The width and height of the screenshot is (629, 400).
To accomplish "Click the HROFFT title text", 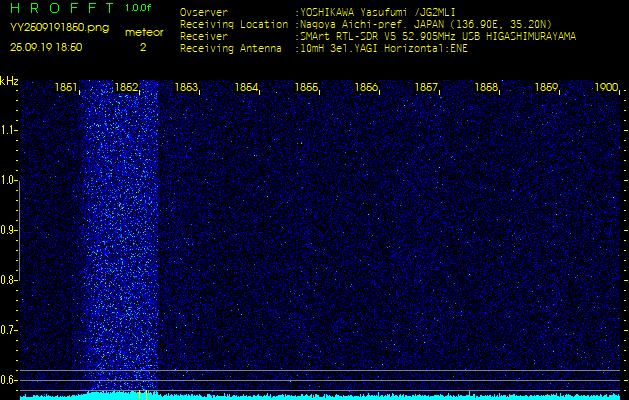I will 58,8.
